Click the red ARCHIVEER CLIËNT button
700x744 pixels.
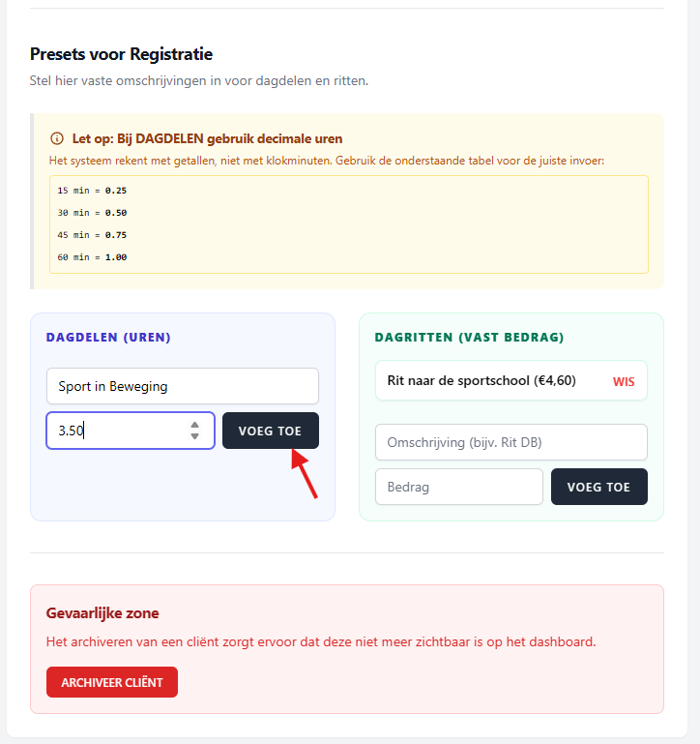click(112, 682)
